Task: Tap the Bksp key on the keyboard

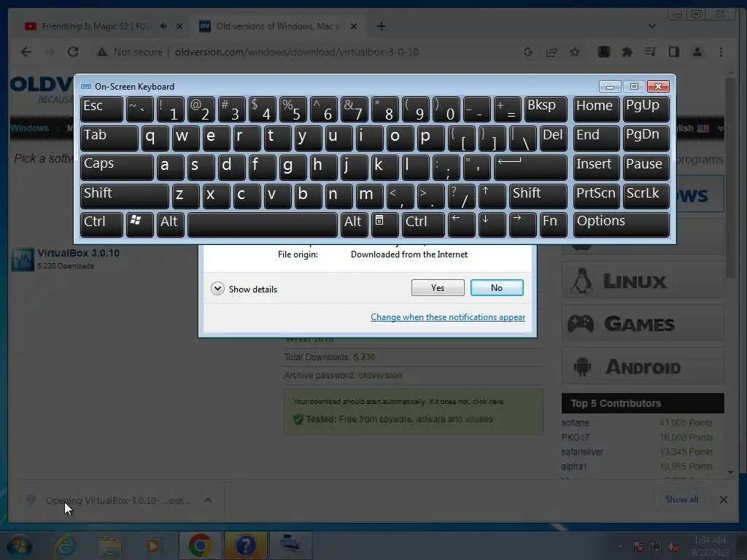Action: [x=546, y=109]
